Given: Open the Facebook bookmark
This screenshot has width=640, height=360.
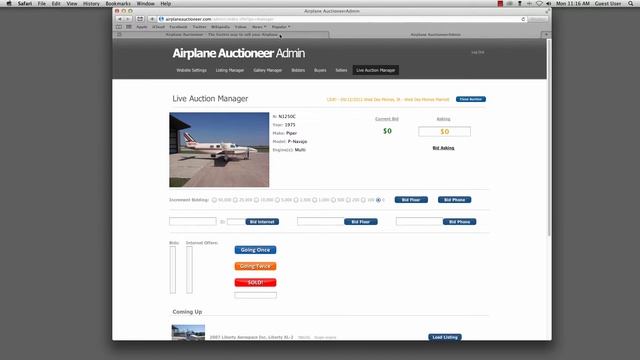Looking at the screenshot, I should pyautogui.click(x=178, y=27).
